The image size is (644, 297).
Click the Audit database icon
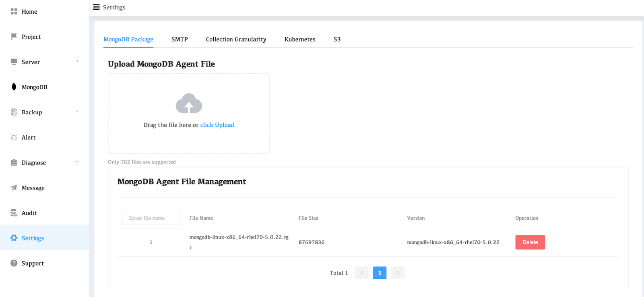14,213
